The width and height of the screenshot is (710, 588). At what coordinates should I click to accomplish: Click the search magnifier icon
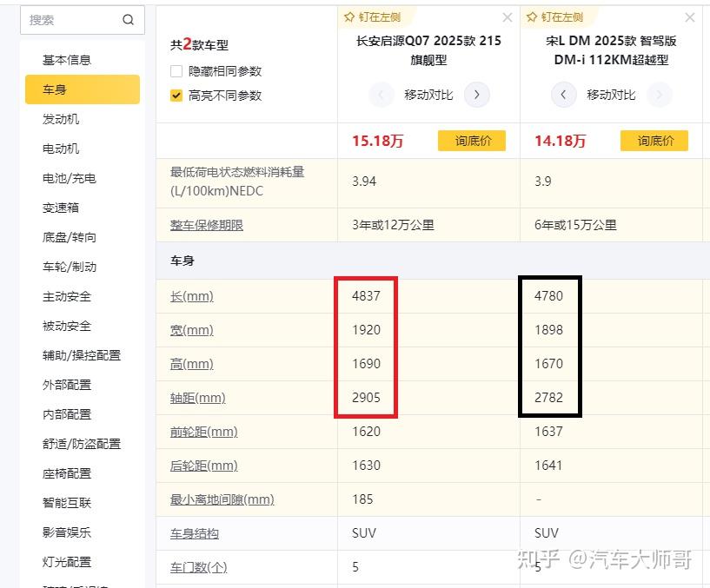click(128, 19)
